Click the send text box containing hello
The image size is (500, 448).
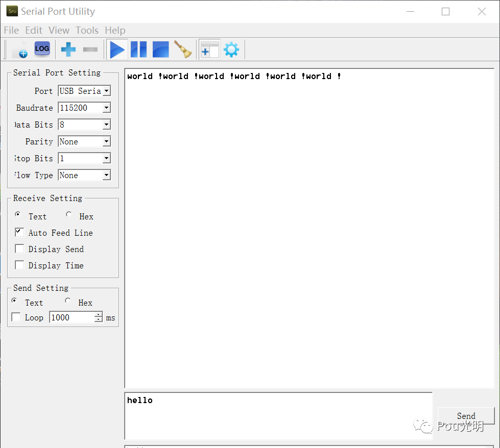278,416
